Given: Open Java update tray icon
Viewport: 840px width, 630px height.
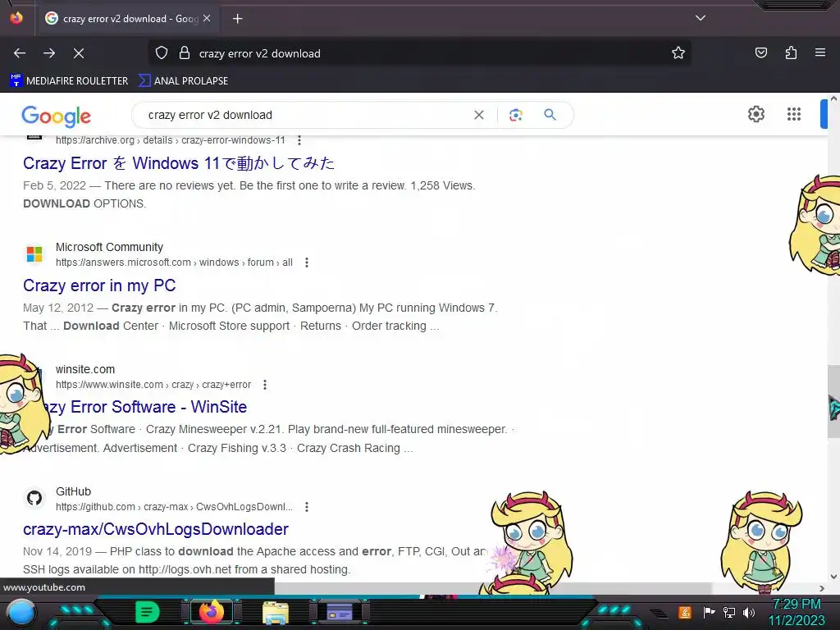Looking at the screenshot, I should tap(685, 612).
